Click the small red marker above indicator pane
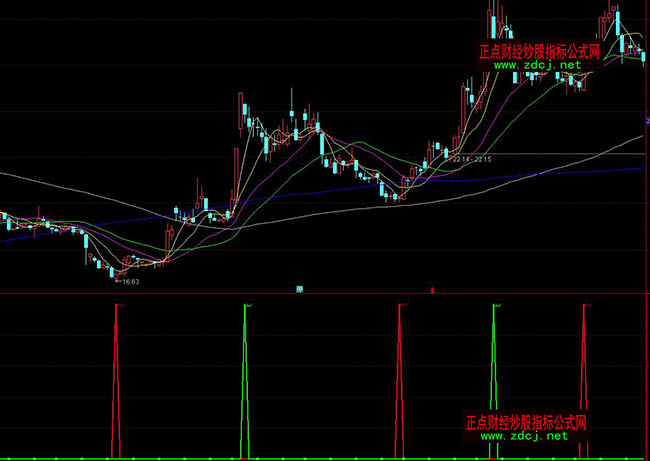The image size is (650, 461). [431, 289]
